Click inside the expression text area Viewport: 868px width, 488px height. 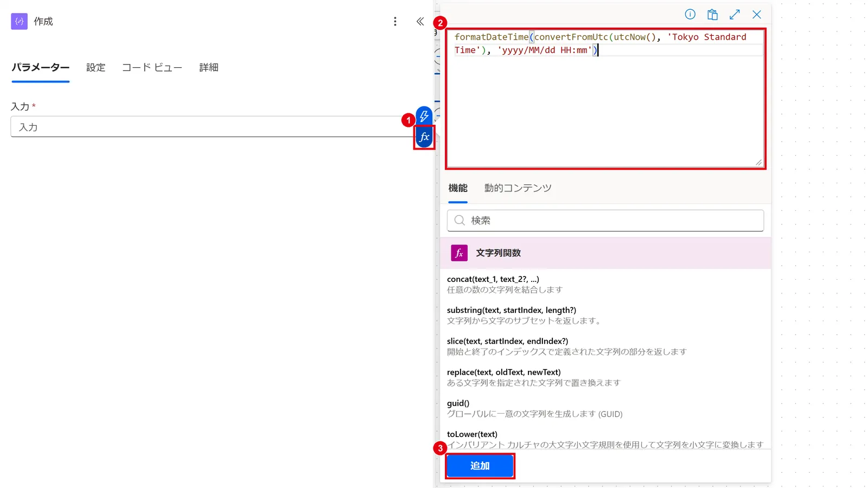(605, 99)
